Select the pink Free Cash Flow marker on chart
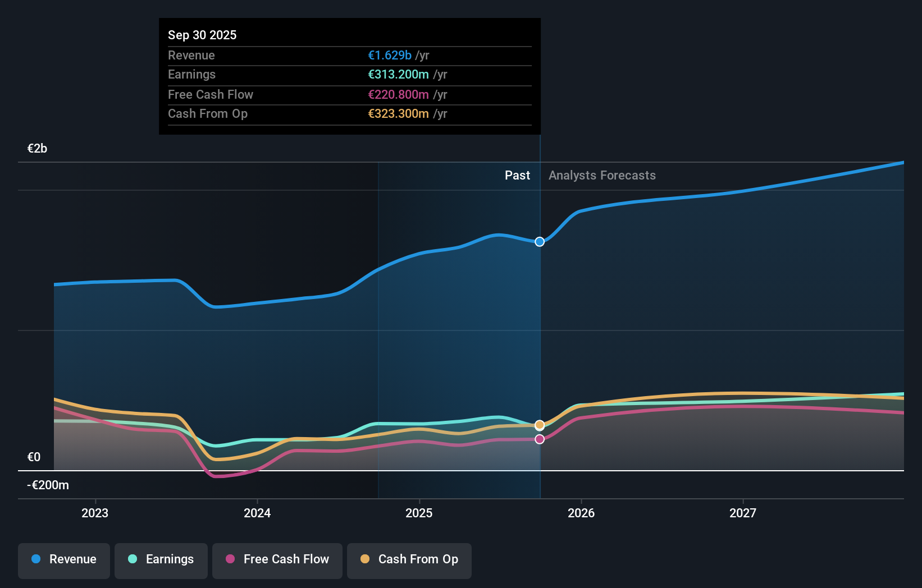This screenshot has width=922, height=588. click(539, 439)
